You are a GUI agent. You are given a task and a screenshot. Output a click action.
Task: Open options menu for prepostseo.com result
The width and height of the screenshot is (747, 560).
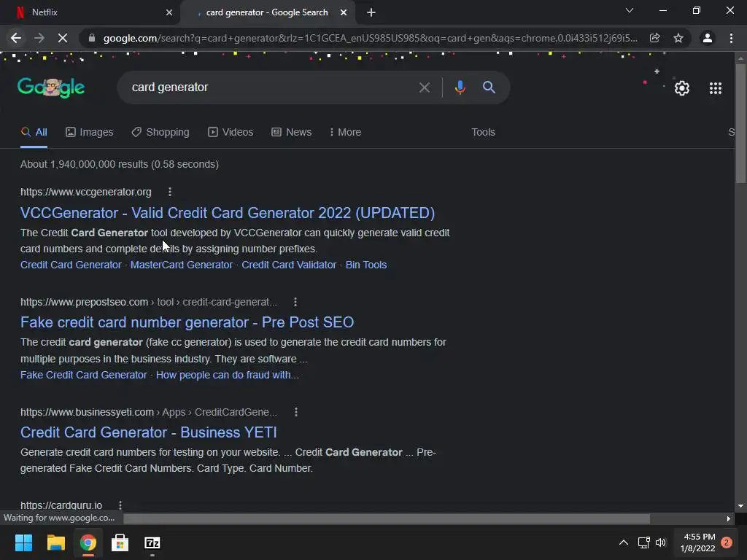(x=295, y=302)
